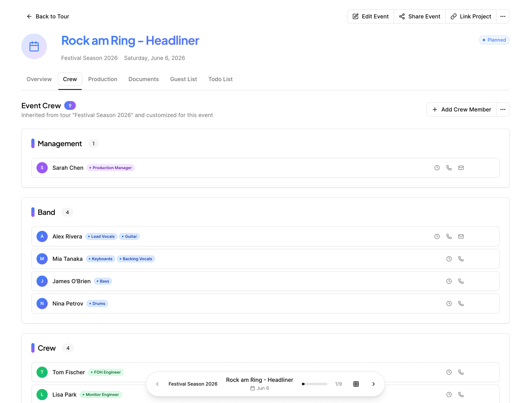The height and width of the screenshot is (403, 532).
Task: Click Sarah Chen's clock schedule icon
Action: 437,168
